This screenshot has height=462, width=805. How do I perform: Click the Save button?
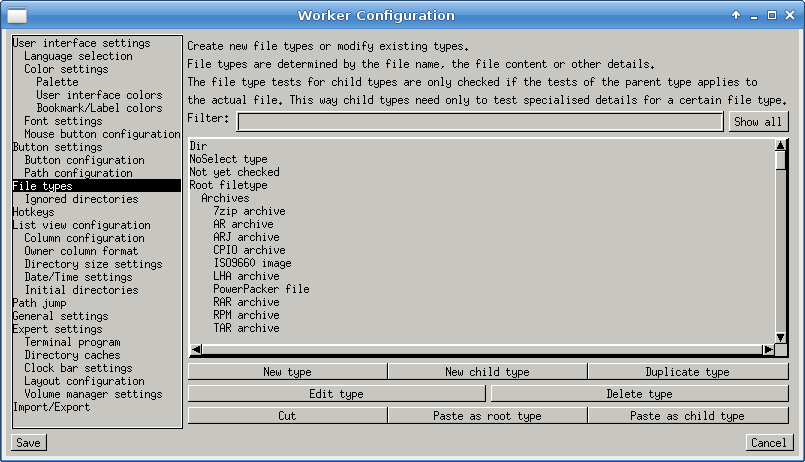pos(28,443)
